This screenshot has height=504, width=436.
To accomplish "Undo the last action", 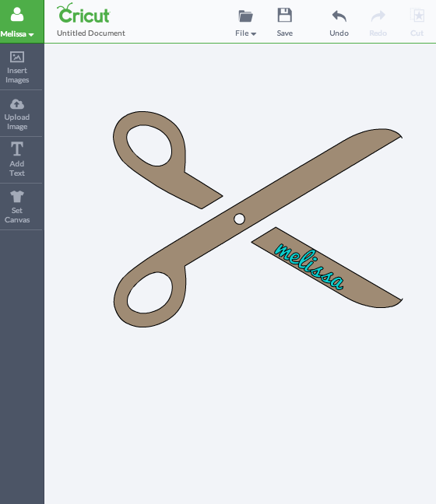I will tap(339, 16).
